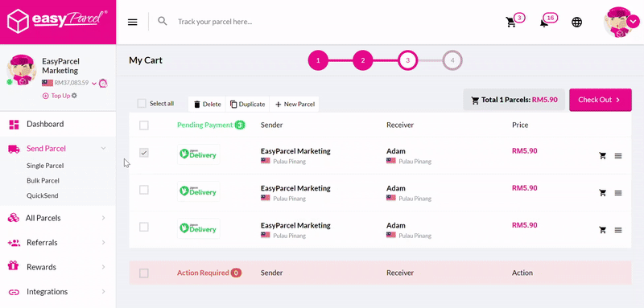
Task: Click the Check Out button
Action: click(600, 100)
